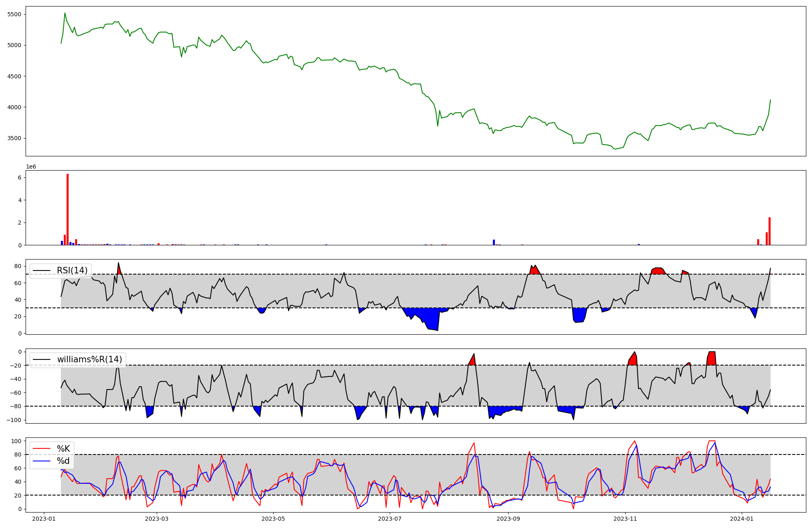This screenshot has width=812, height=528.
Task: Click the 3500 price axis tick label
Action: tap(15, 138)
